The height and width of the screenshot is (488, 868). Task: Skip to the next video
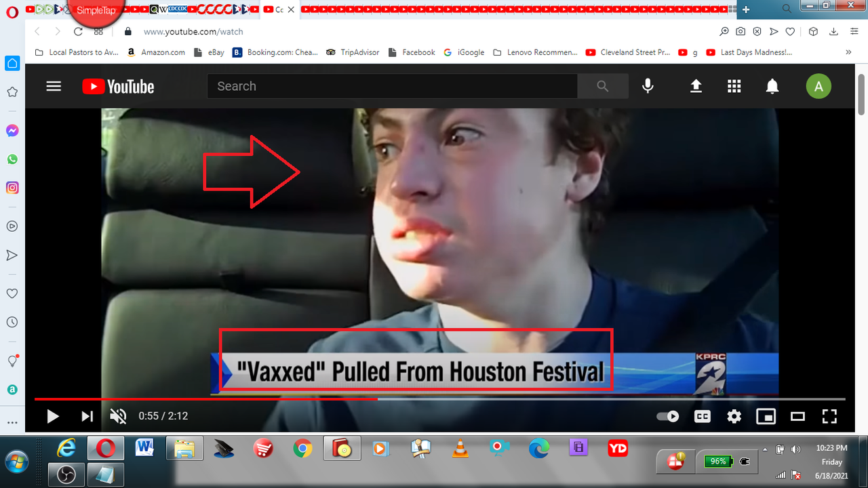[x=87, y=416]
